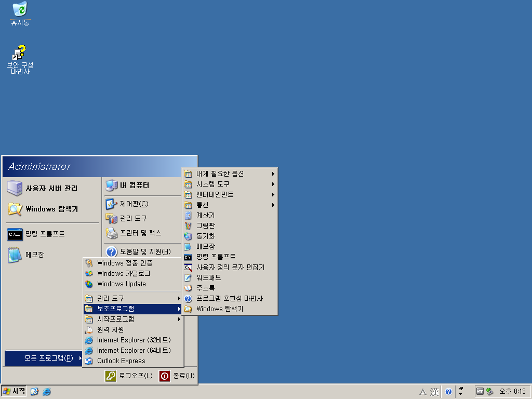Image resolution: width=532 pixels, height=399 pixels.
Task: Click the 사용자 정의 문자 편집기 icon
Action: tap(188, 268)
